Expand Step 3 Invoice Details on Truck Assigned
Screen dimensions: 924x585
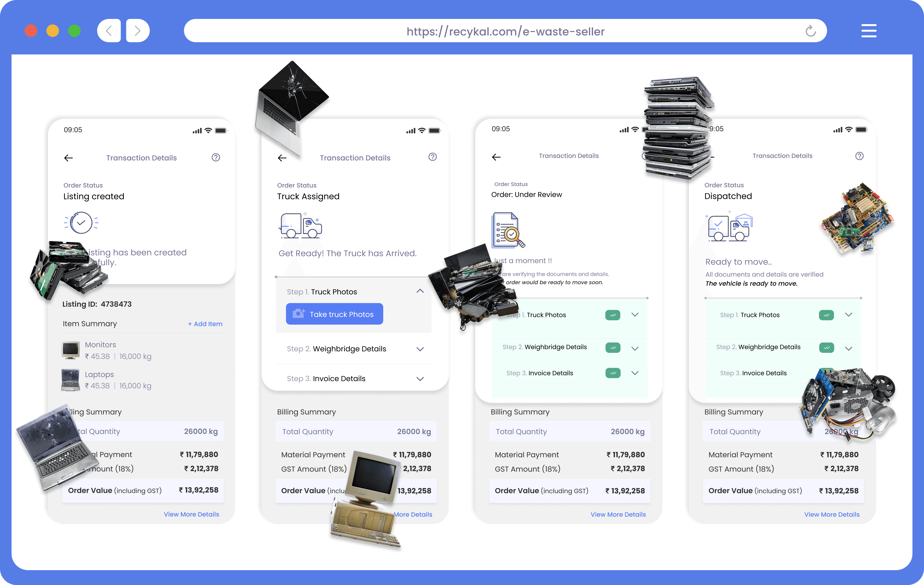(420, 379)
